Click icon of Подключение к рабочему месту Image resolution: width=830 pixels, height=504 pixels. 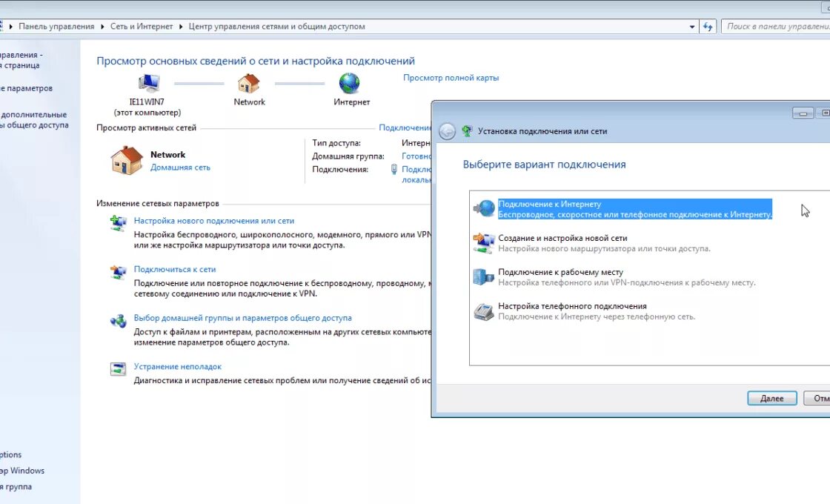pos(483,277)
